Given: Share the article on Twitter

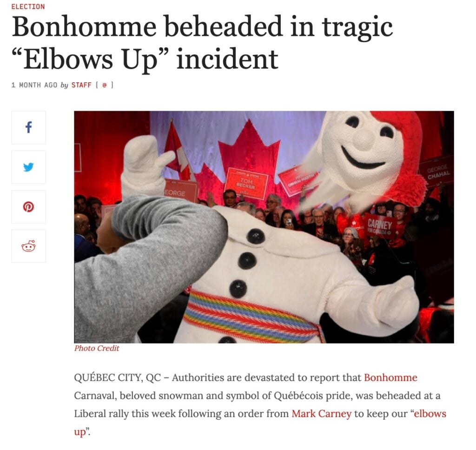Looking at the screenshot, I should pos(28,167).
